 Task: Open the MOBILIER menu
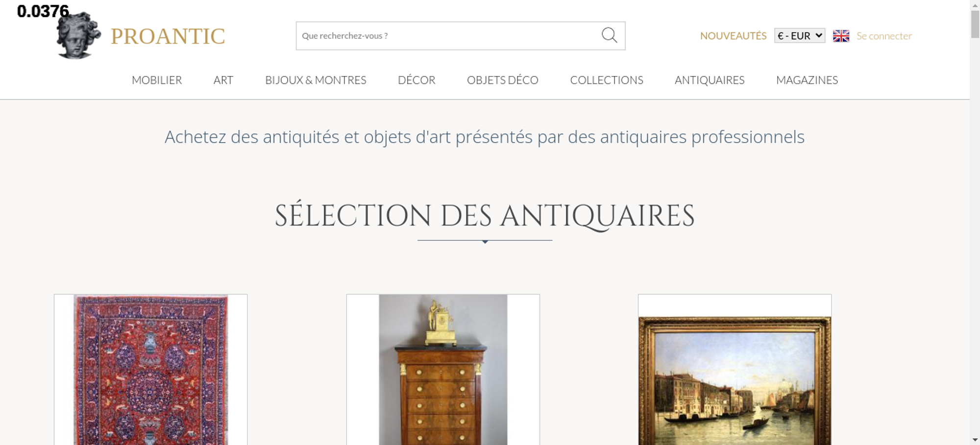pos(157,80)
